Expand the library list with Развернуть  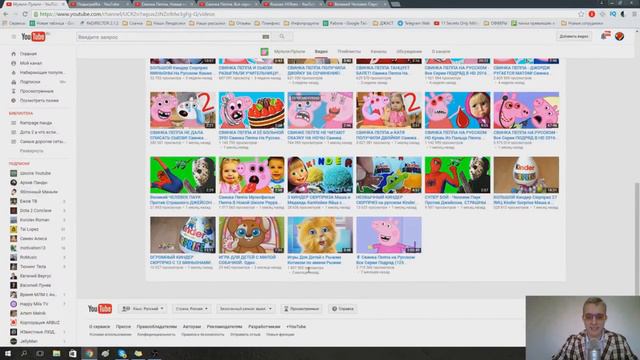click(x=31, y=151)
